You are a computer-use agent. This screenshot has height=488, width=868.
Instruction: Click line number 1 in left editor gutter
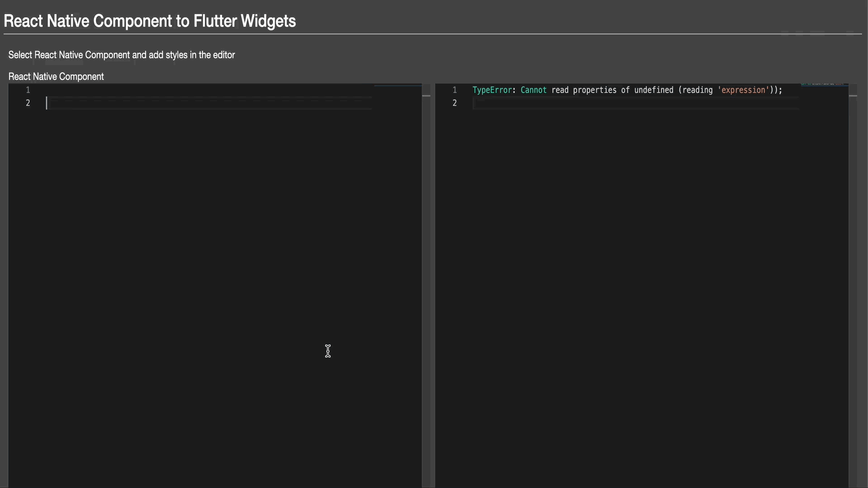coord(28,90)
